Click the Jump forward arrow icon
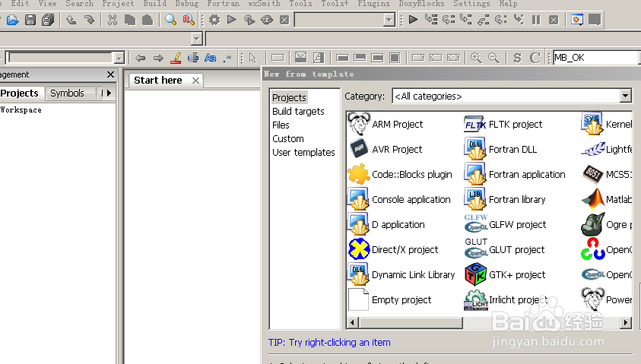 pos(158,58)
